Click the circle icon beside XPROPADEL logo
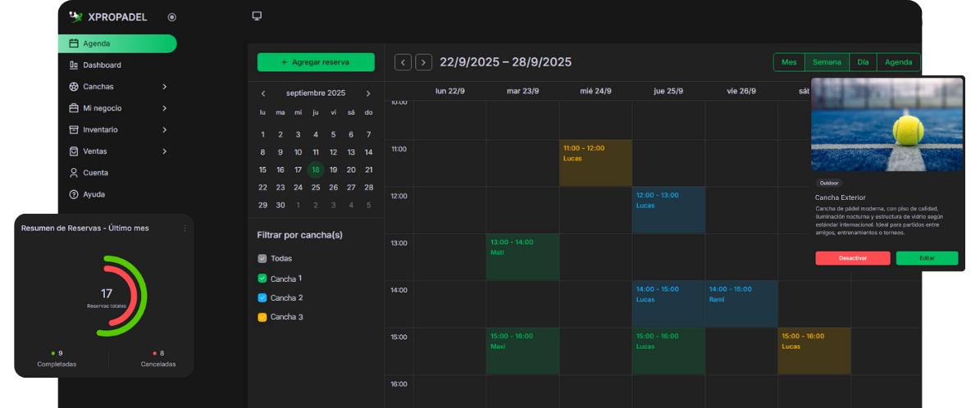 [x=171, y=17]
